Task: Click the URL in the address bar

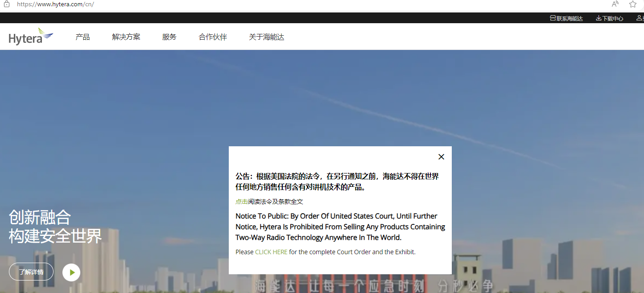Action: [55, 4]
